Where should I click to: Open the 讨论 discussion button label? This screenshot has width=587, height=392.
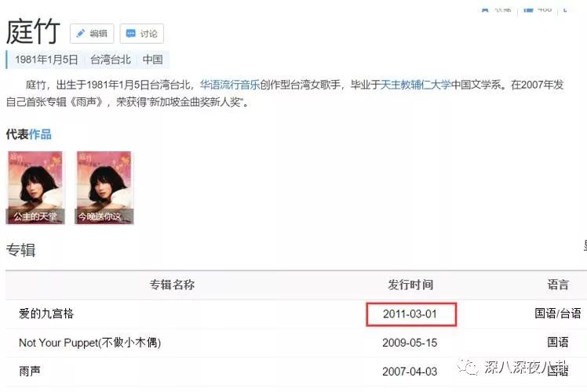point(148,34)
